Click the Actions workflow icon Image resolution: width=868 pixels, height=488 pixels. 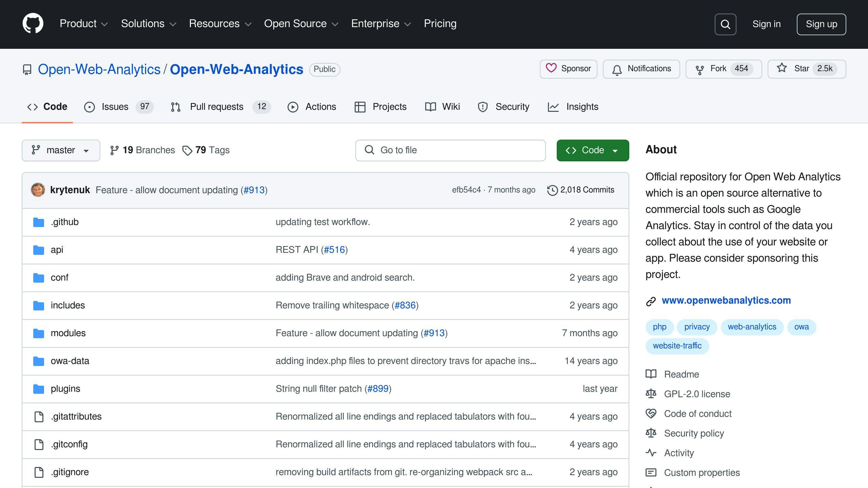click(x=293, y=107)
